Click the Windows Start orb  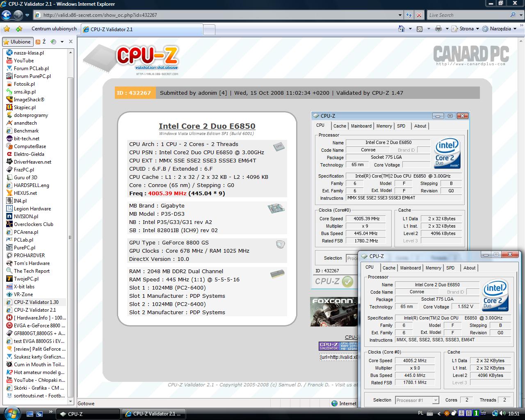[11, 413]
